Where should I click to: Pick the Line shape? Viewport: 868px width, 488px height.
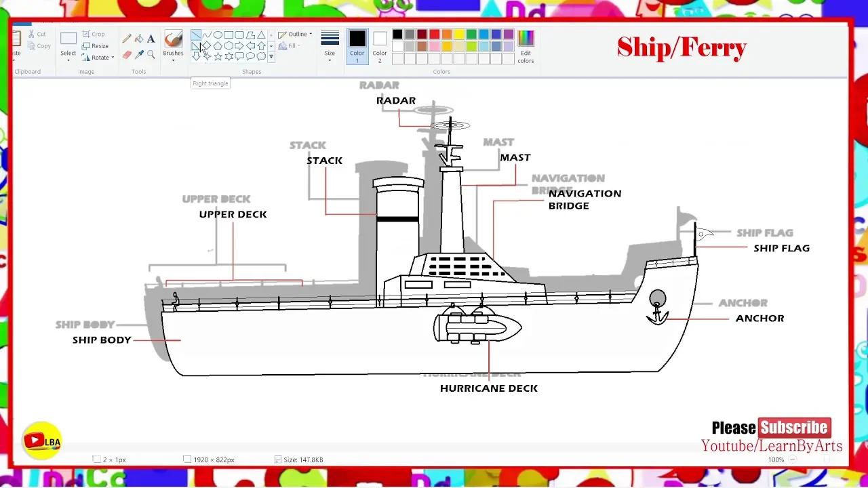[196, 35]
